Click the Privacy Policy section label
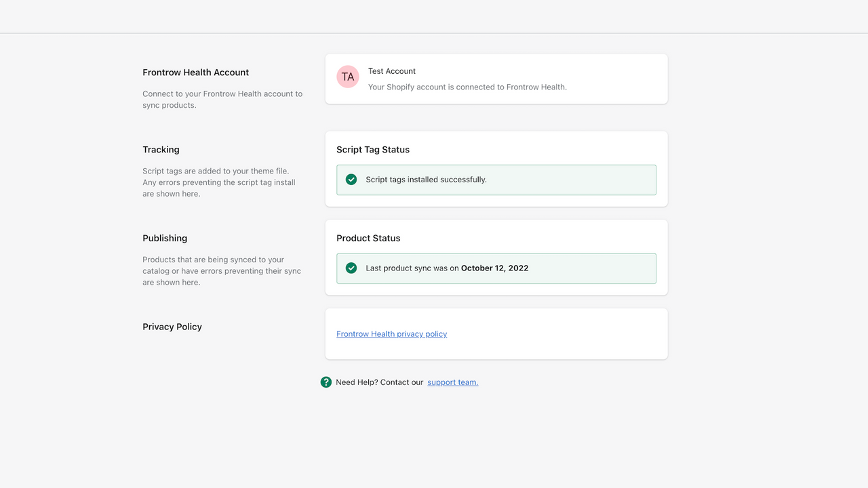The width and height of the screenshot is (868, 488). click(172, 326)
